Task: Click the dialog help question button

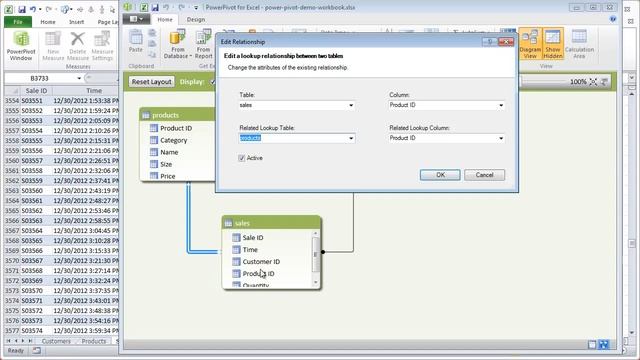Action: click(x=489, y=42)
